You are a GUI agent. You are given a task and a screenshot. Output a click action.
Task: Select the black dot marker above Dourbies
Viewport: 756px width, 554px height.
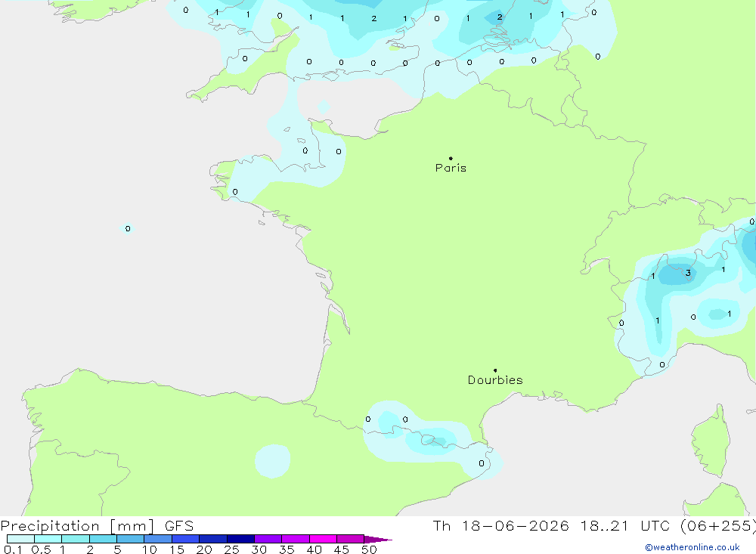tap(495, 370)
